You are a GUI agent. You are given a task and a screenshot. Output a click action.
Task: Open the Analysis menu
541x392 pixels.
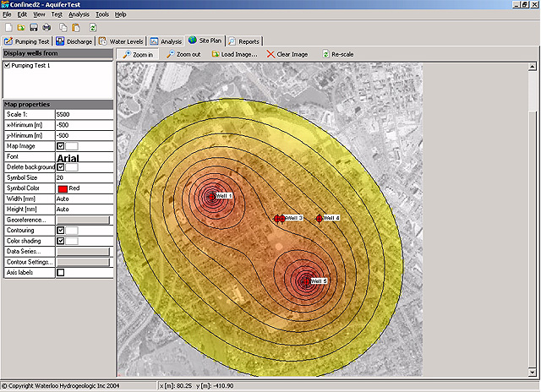(x=79, y=14)
